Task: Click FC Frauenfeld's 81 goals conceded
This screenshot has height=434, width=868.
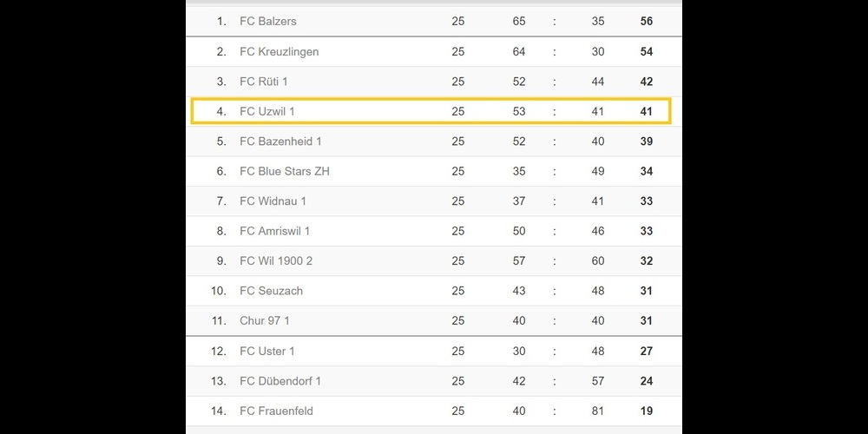Action: pyautogui.click(x=598, y=411)
